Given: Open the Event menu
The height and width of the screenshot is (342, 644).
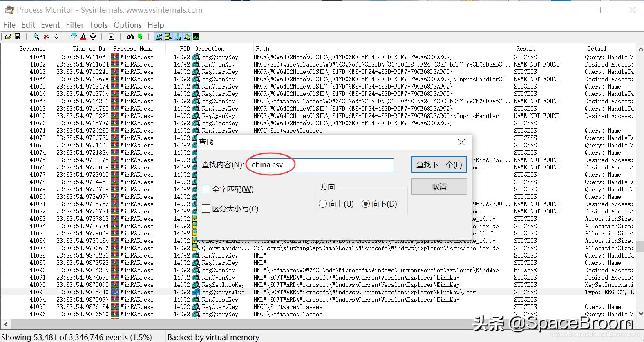Looking at the screenshot, I should click(50, 25).
